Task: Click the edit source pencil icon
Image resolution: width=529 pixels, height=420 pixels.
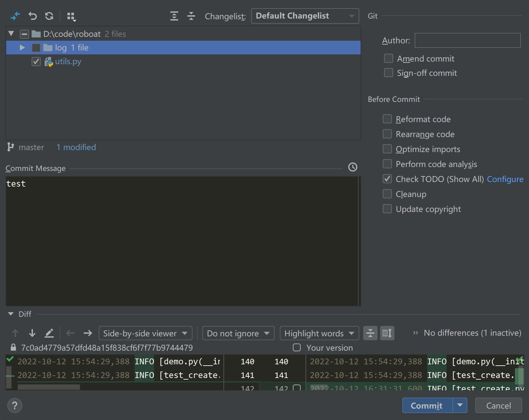Action: click(49, 333)
